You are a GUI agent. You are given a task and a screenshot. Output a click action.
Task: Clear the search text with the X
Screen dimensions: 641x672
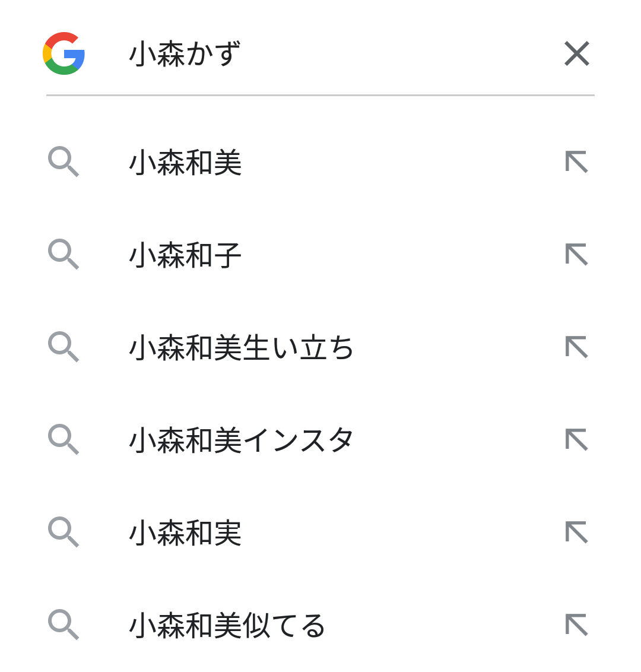(577, 53)
